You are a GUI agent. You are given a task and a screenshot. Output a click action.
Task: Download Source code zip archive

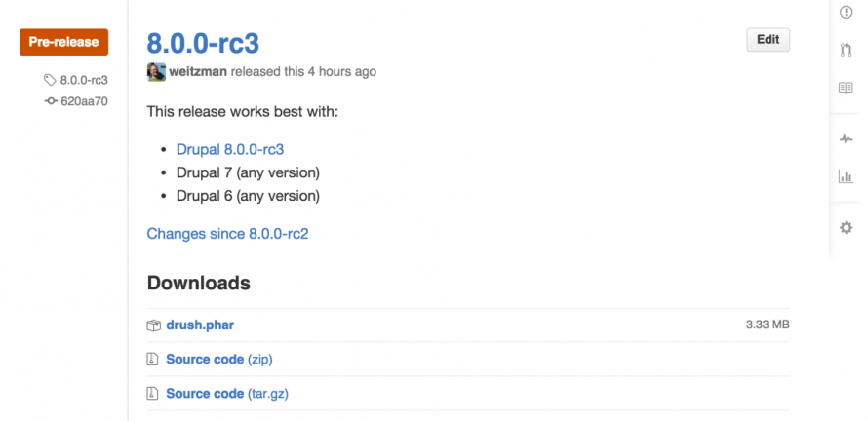pos(205,360)
